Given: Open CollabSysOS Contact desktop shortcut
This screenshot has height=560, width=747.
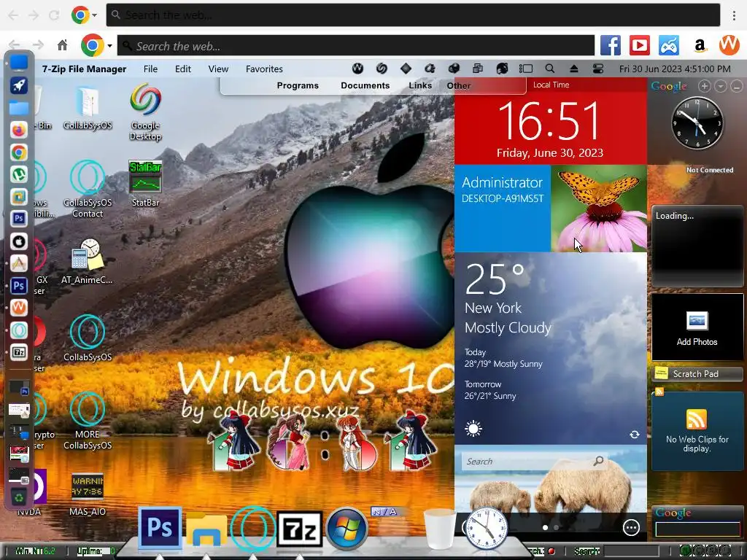Looking at the screenshot, I should point(88,190).
